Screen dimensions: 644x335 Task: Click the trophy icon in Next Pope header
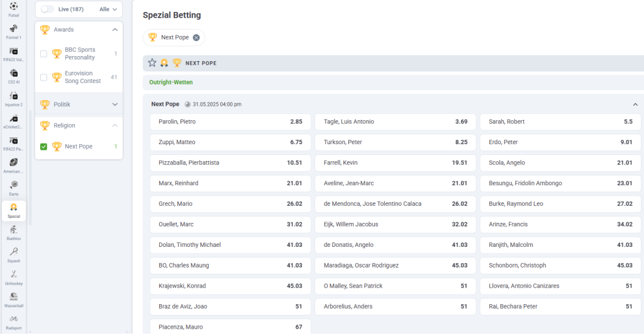tap(177, 63)
